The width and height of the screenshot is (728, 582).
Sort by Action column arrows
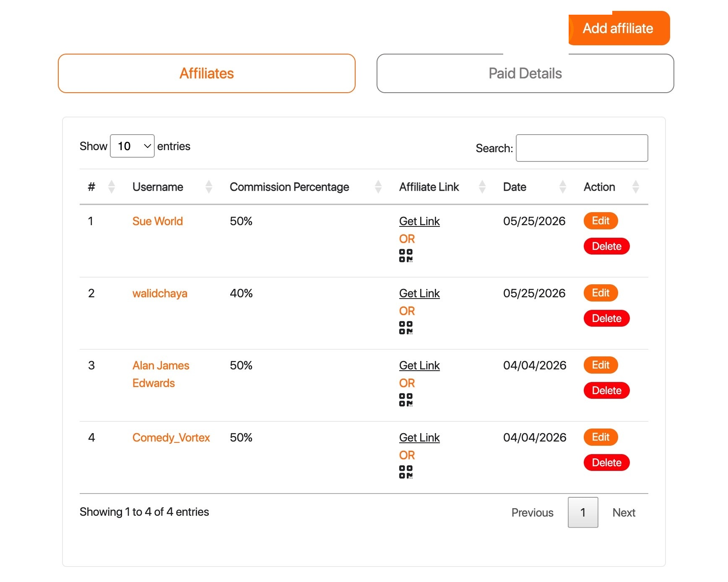[x=636, y=187]
